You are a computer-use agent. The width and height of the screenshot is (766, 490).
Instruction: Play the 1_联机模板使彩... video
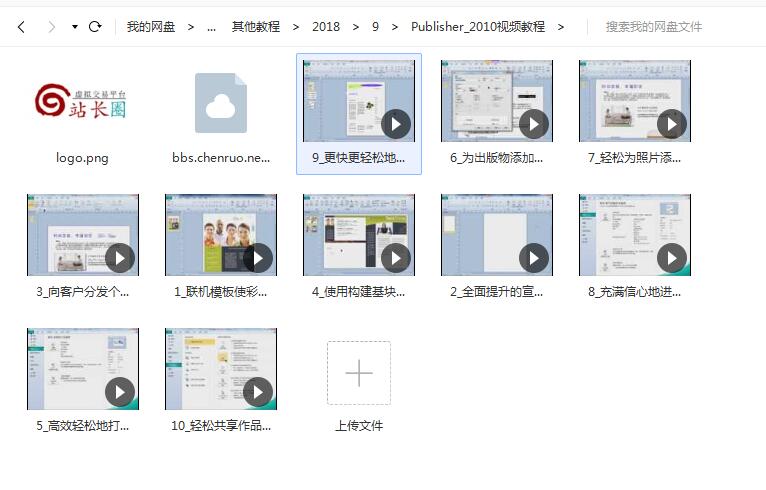click(257, 258)
